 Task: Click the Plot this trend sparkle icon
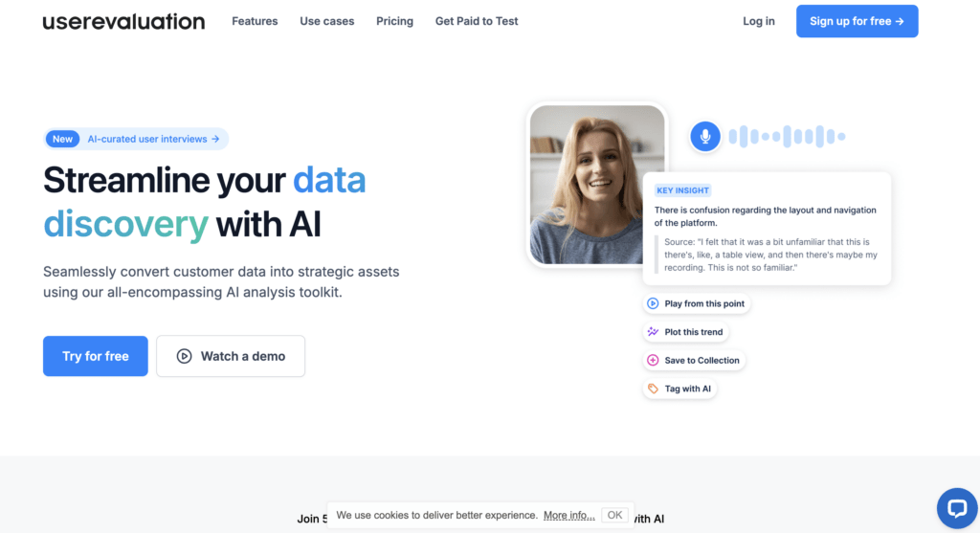653,332
